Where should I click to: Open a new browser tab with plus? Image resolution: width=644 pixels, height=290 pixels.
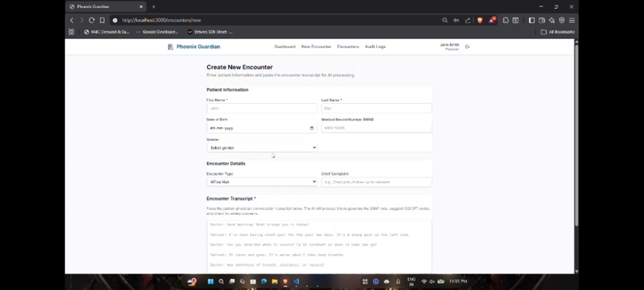153,6
